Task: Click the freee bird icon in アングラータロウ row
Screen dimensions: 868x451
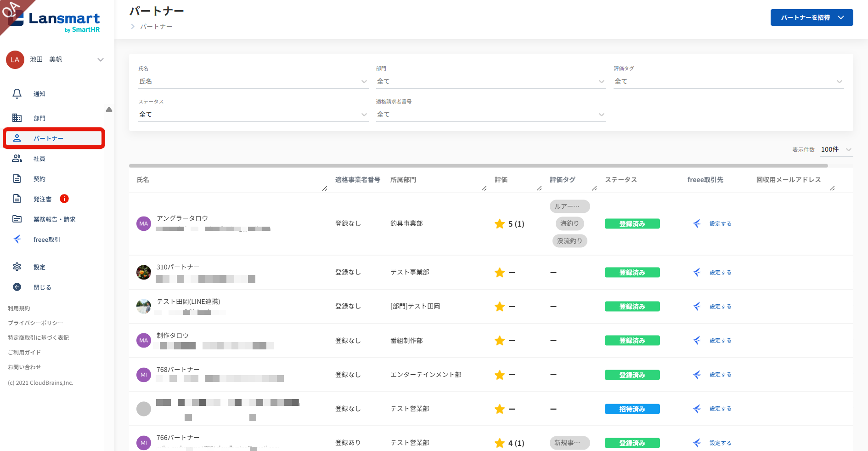Action: pyautogui.click(x=697, y=223)
